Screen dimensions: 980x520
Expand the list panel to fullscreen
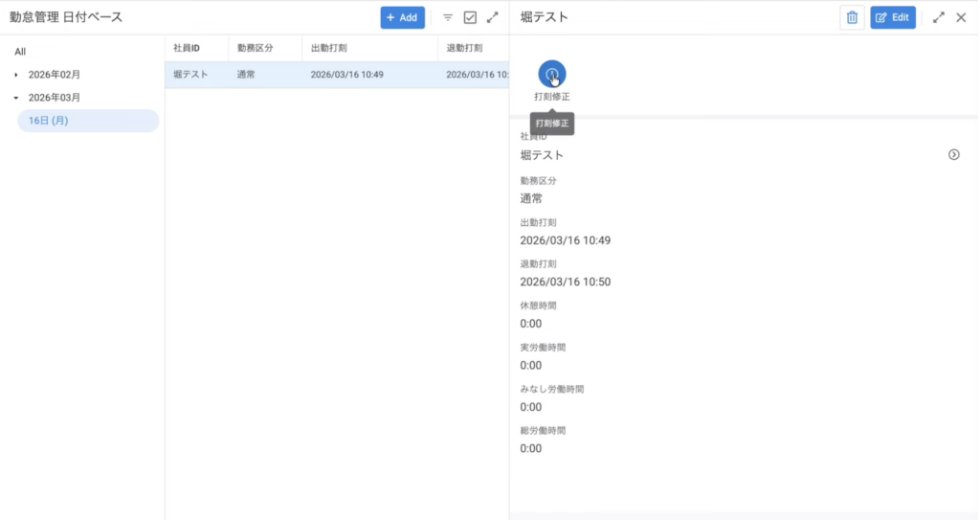(493, 17)
